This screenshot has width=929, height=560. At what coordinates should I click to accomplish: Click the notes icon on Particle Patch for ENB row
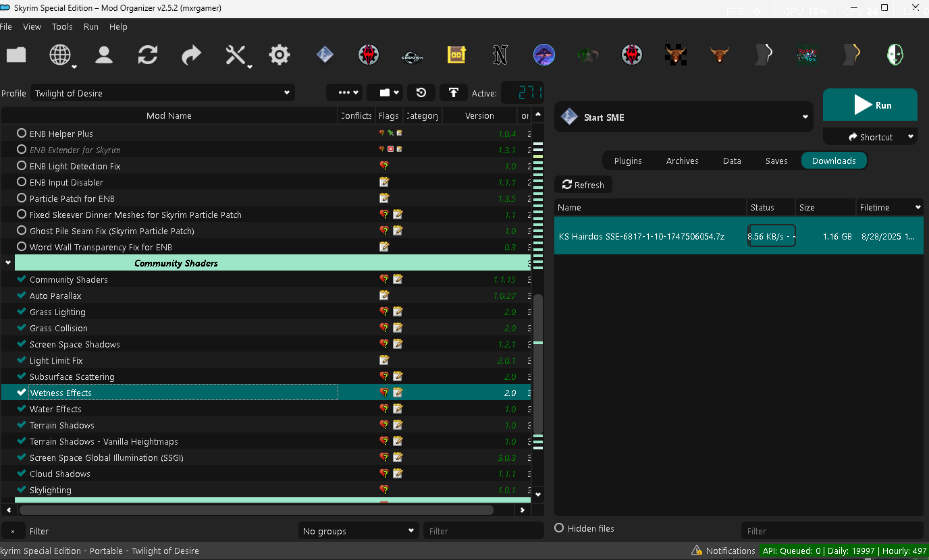click(x=384, y=198)
